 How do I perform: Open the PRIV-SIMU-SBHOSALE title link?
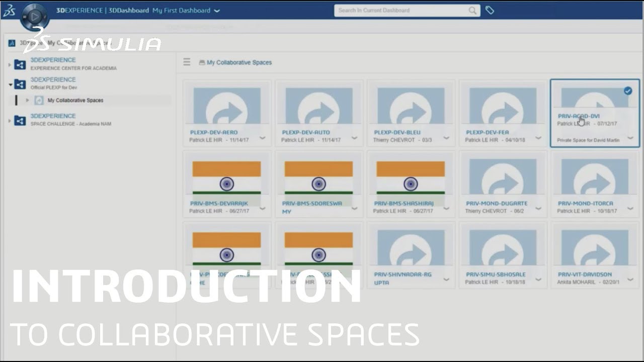[x=496, y=275]
